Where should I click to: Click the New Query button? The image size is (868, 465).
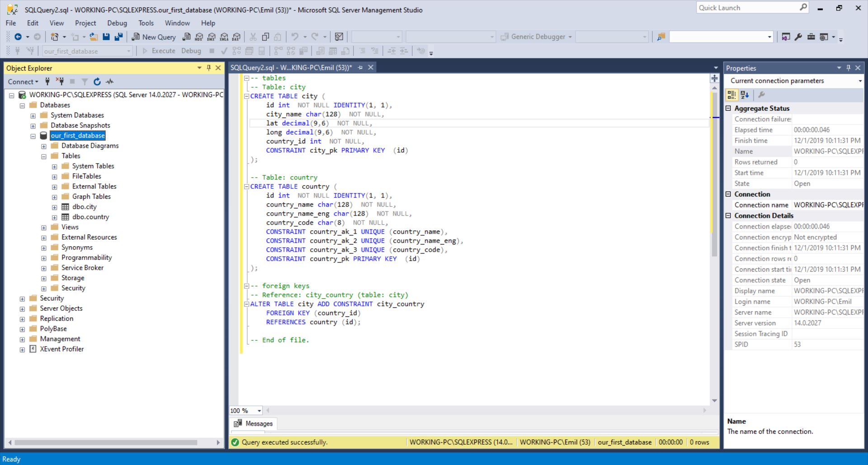click(x=154, y=37)
